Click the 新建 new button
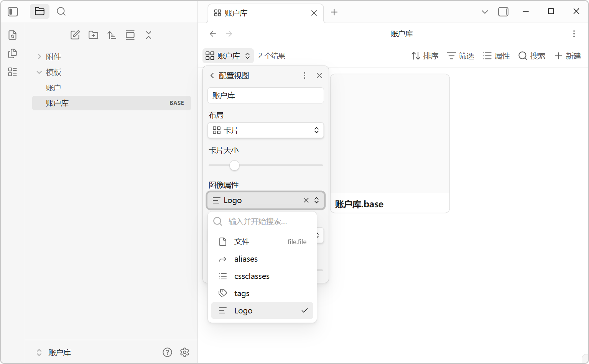 point(568,56)
